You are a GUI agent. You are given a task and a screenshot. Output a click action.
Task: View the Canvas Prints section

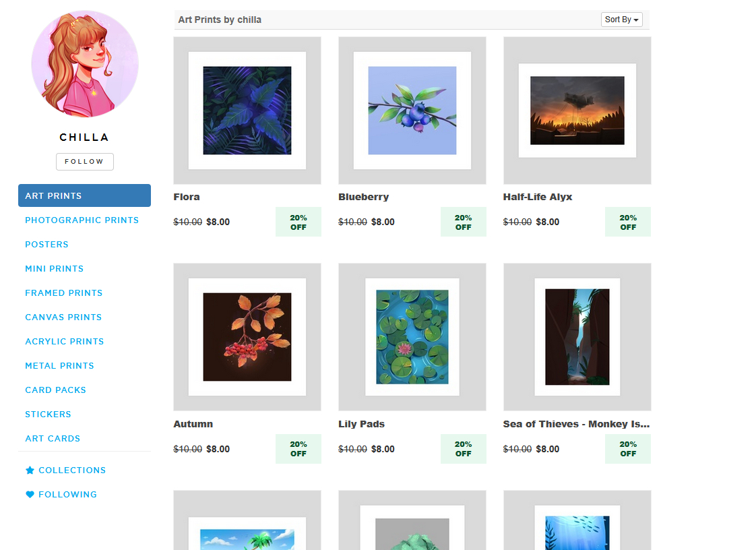click(x=63, y=317)
